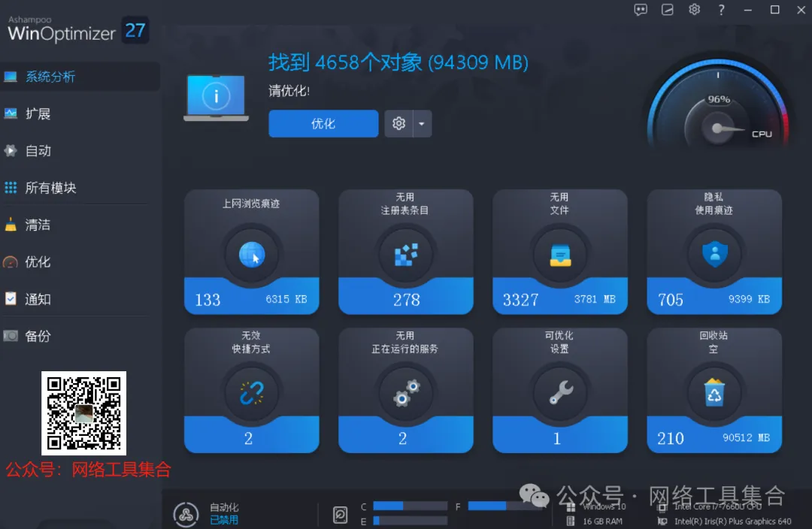
Task: Click the laptop info icon
Action: (216, 98)
